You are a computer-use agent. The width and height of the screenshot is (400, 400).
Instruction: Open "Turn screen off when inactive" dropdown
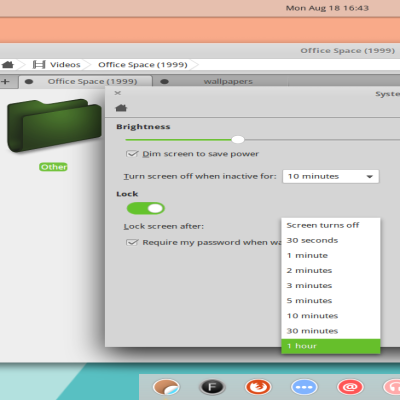pos(331,176)
